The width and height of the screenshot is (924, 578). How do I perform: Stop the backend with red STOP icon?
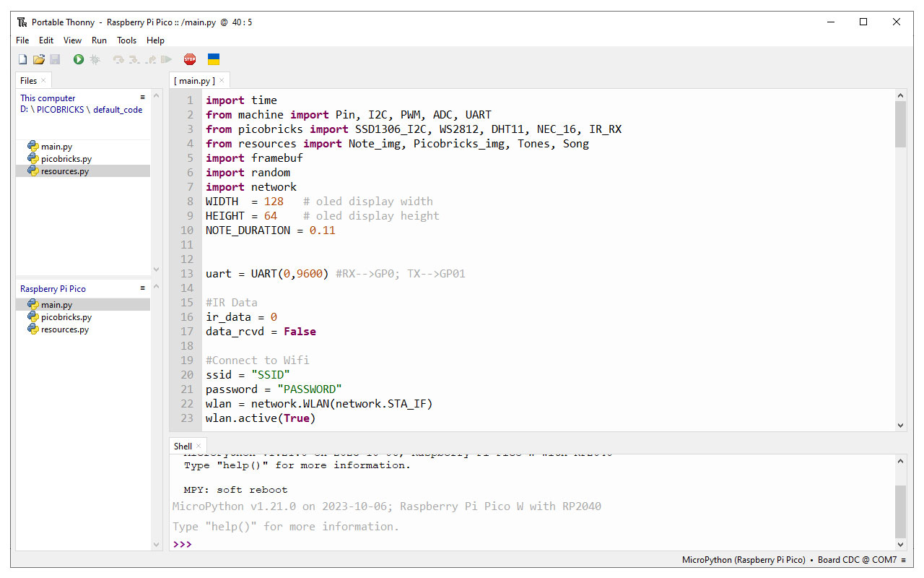click(190, 59)
